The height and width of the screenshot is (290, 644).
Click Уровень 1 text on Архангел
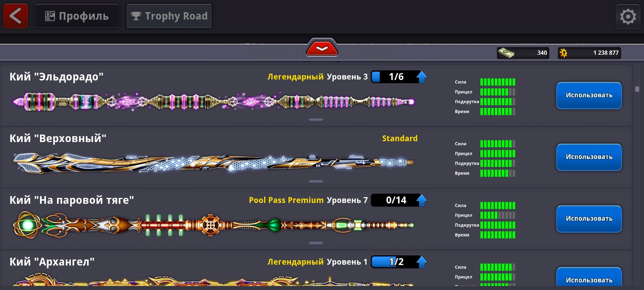[x=347, y=262]
